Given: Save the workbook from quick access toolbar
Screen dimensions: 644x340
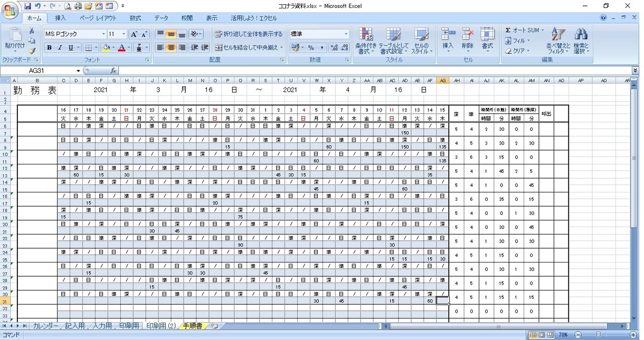Looking at the screenshot, I should [x=27, y=6].
